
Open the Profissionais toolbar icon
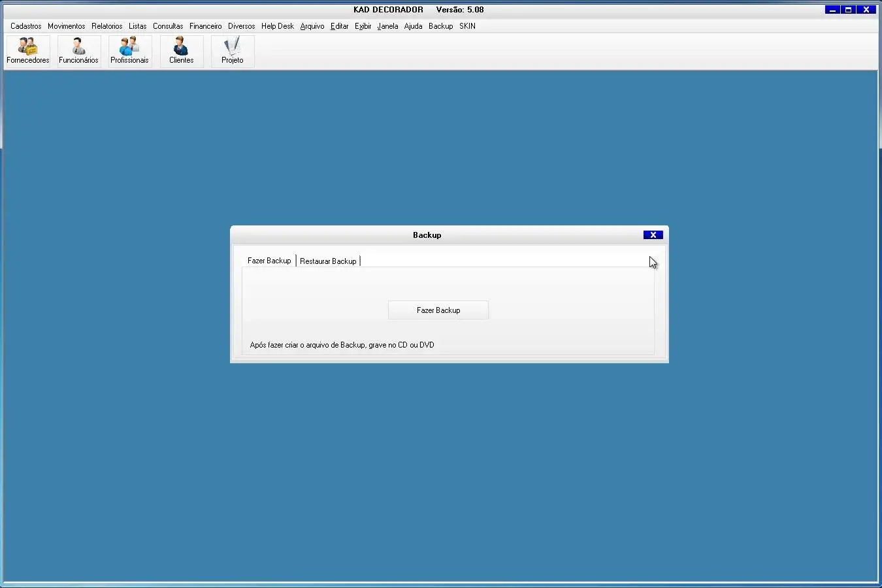pyautogui.click(x=129, y=51)
